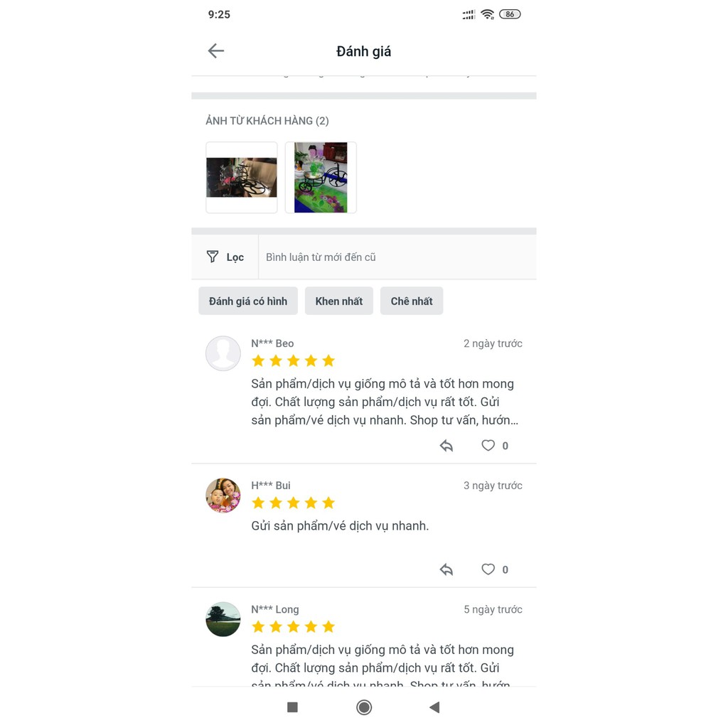Viewport: 728px width, 728px height.
Task: Select the 'Đánh giá có hình' filter chip
Action: [x=248, y=301]
